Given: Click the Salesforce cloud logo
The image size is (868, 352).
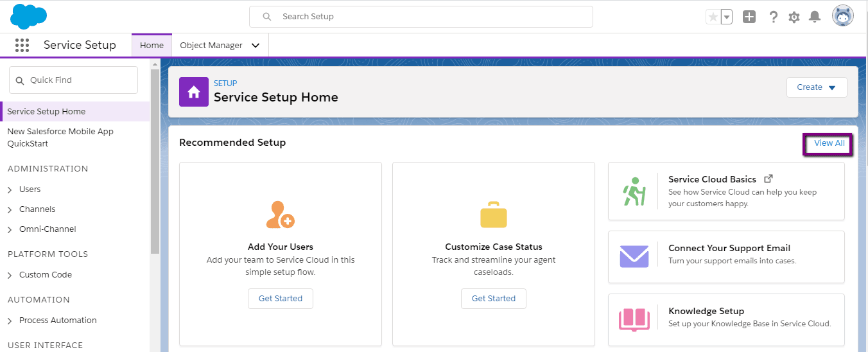Looking at the screenshot, I should (x=29, y=16).
